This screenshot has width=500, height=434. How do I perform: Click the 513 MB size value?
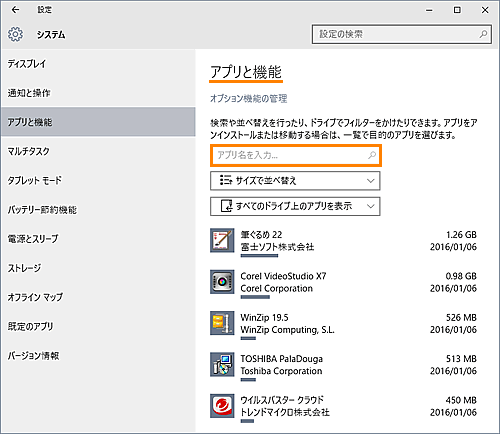coord(461,359)
